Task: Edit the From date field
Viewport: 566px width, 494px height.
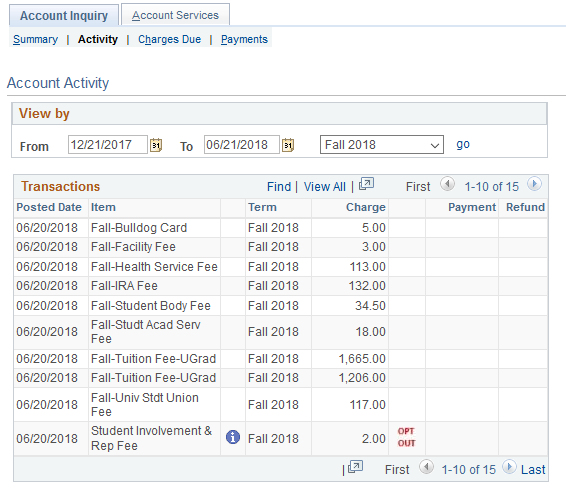Action: tap(108, 145)
